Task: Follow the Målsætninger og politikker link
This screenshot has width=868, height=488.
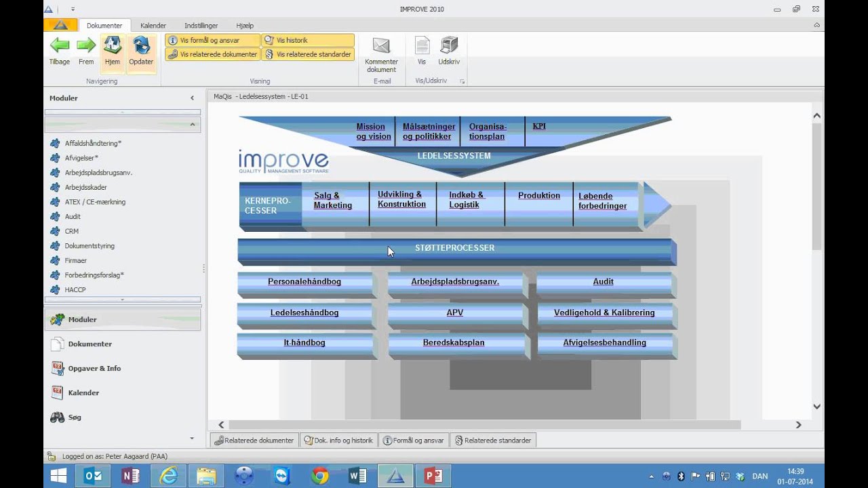Action: [x=429, y=131]
